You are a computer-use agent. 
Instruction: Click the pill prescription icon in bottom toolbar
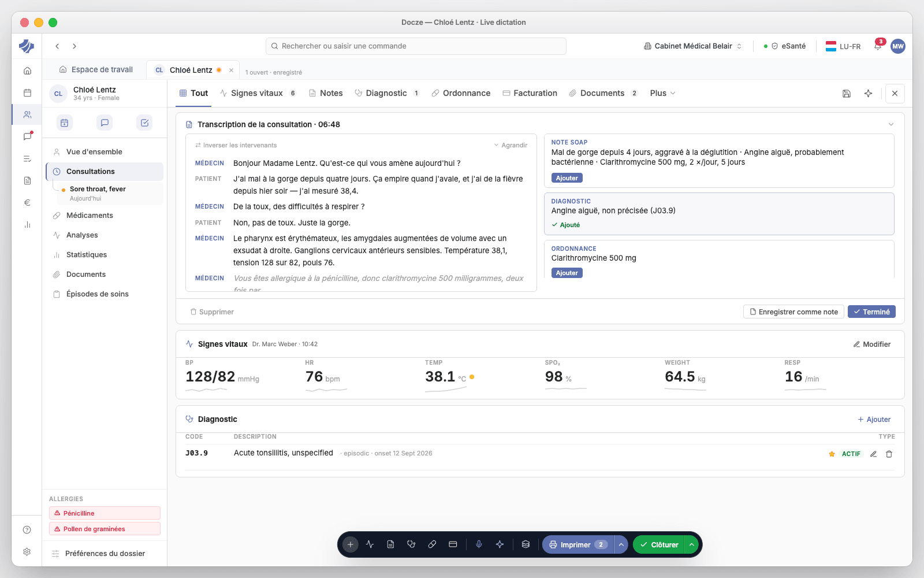coord(432,544)
